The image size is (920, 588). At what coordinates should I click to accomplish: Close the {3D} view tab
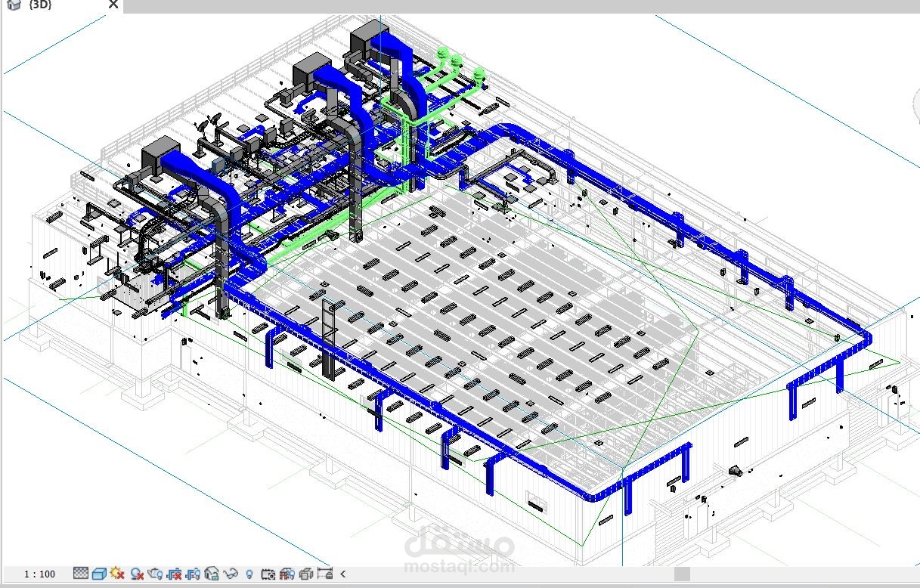coord(113,5)
